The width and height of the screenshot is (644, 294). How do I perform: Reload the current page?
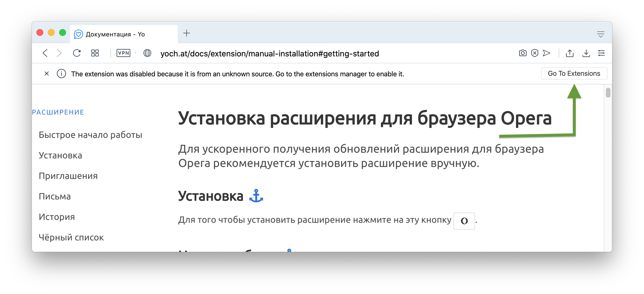[x=77, y=53]
